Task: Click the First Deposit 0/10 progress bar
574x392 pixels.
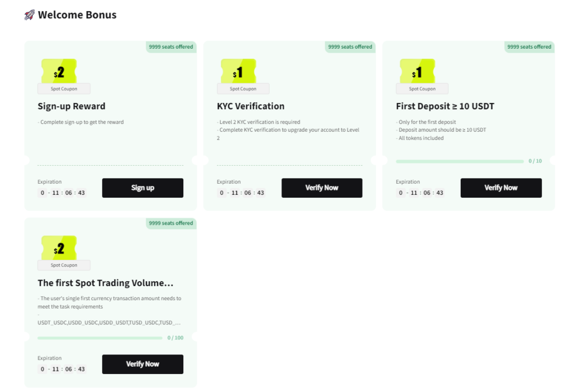Action: point(460,161)
